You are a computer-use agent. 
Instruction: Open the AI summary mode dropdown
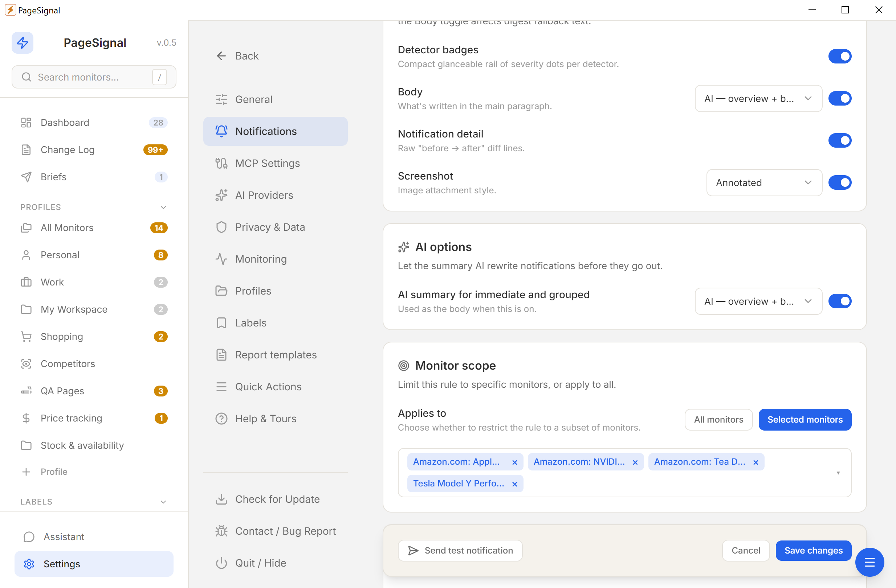pyautogui.click(x=758, y=301)
